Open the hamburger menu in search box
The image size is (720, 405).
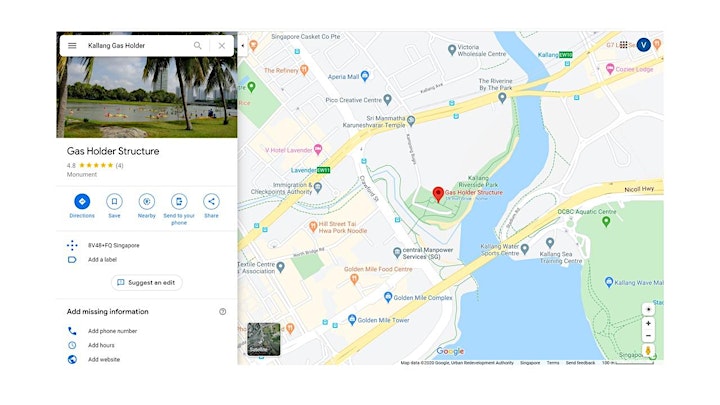pos(72,45)
